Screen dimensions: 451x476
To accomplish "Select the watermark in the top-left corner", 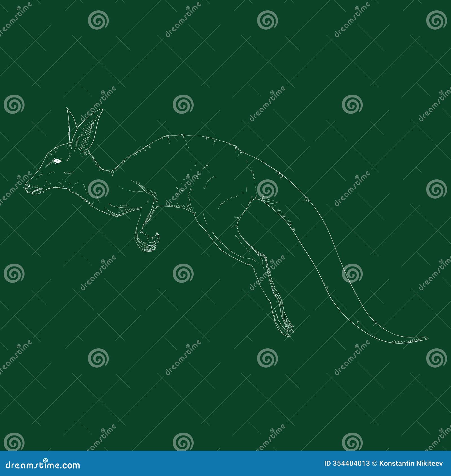I will pos(17,17).
